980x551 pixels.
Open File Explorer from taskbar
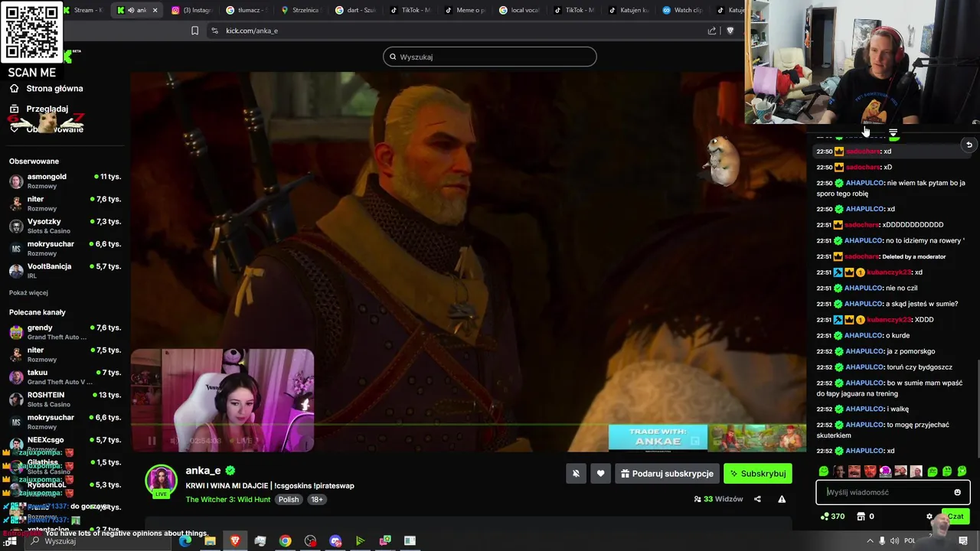210,541
